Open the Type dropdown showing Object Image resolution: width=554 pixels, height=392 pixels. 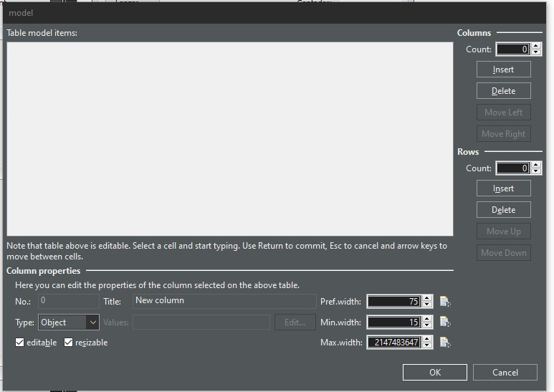pos(69,322)
